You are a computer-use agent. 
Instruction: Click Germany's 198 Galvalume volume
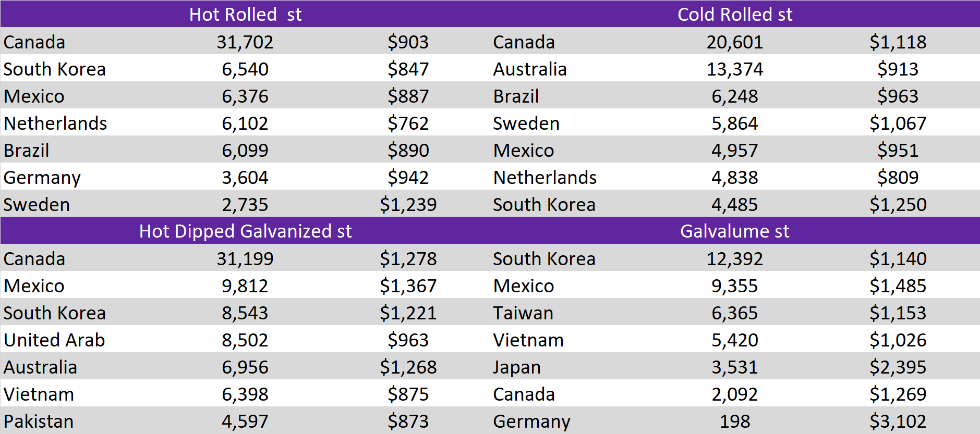735,421
